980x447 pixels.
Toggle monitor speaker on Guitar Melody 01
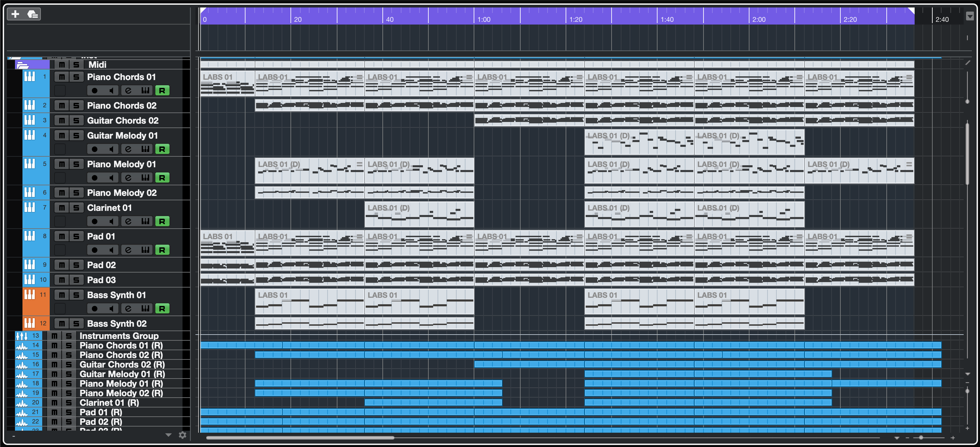click(x=111, y=149)
